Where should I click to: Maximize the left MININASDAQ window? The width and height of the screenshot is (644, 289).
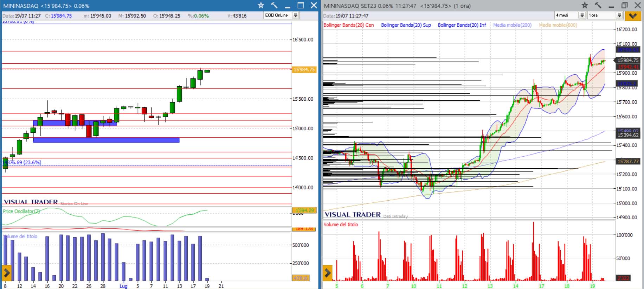(301, 5)
